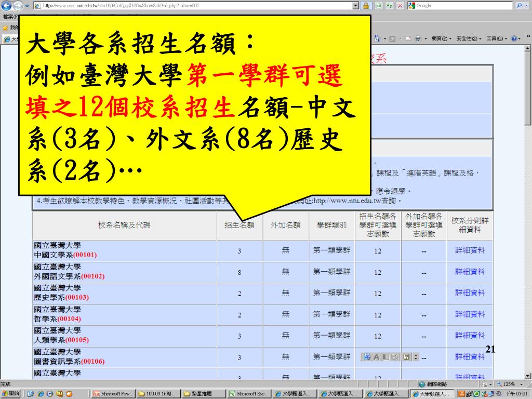Viewport: 532px width, 399px height.
Task: Click the 125% zoom level button
Action: tap(506, 384)
